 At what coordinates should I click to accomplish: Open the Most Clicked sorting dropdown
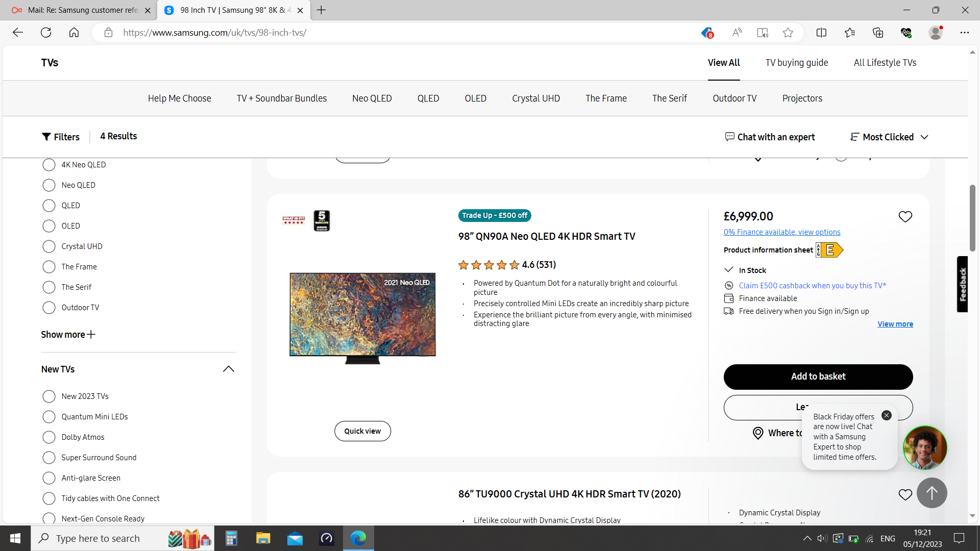(x=888, y=137)
